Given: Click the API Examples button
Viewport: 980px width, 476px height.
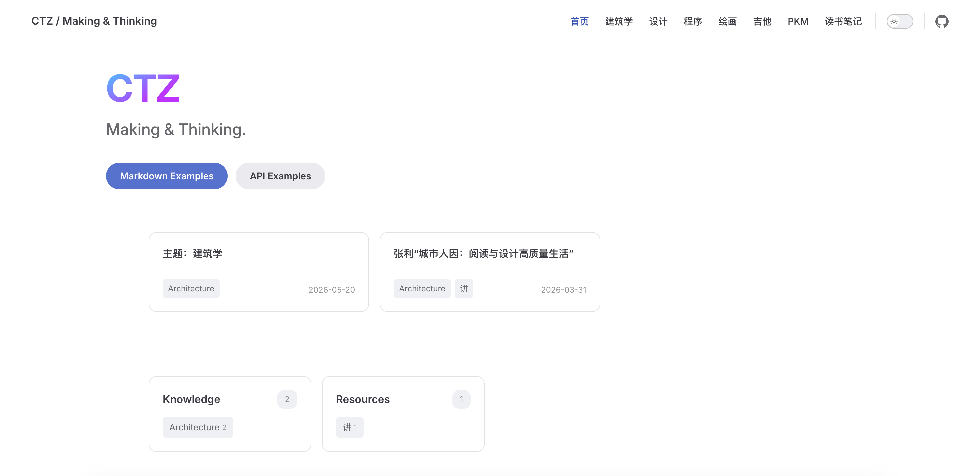Looking at the screenshot, I should coord(280,176).
